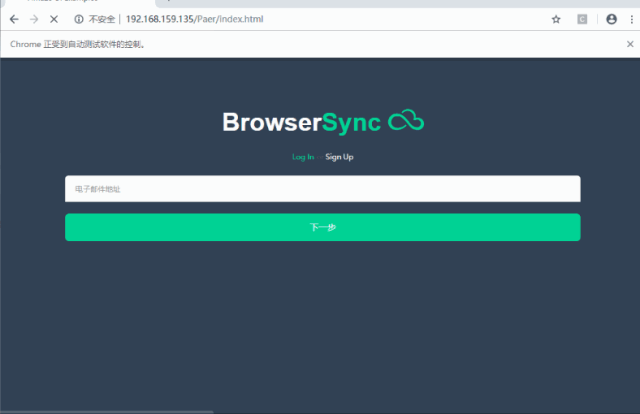Focus the 电子邮件地址 email field
640x414 pixels.
pyautogui.click(x=322, y=189)
